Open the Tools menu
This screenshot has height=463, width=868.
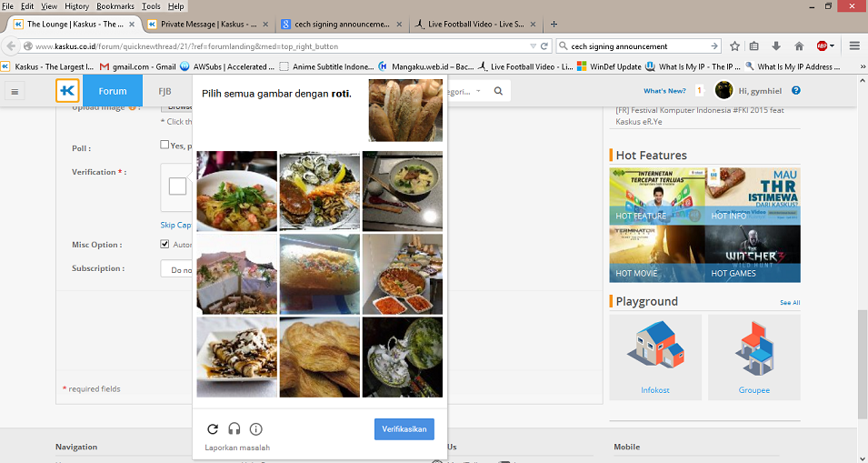pyautogui.click(x=151, y=6)
